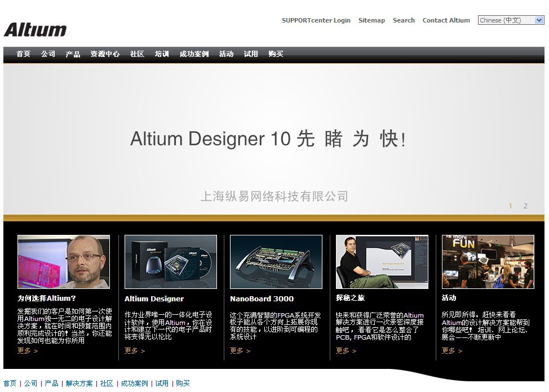Open the 首页 footer link
The height and width of the screenshot is (392, 549).
[10, 383]
